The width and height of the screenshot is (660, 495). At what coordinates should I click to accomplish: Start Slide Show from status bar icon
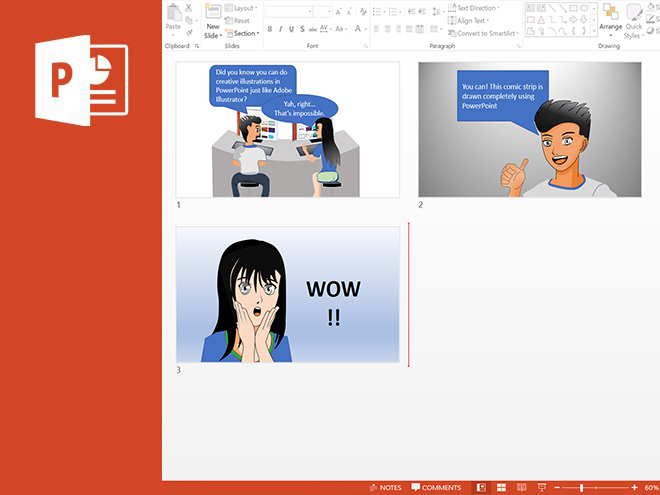point(541,487)
